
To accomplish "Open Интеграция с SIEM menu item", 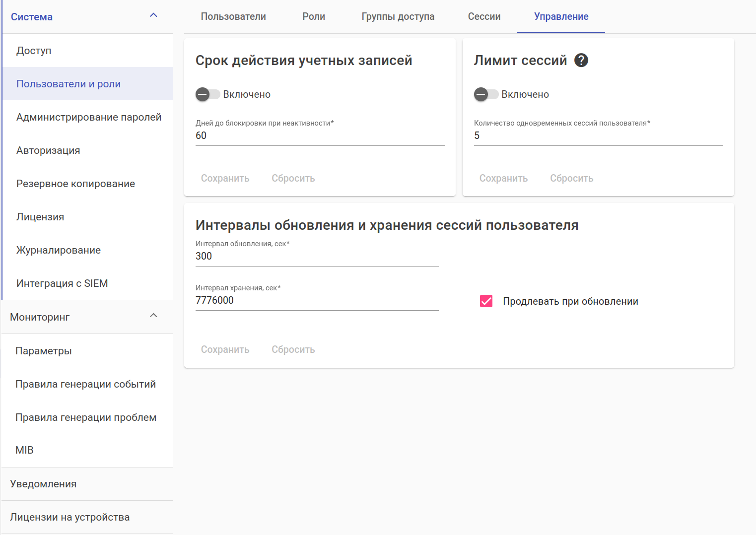I will click(62, 283).
